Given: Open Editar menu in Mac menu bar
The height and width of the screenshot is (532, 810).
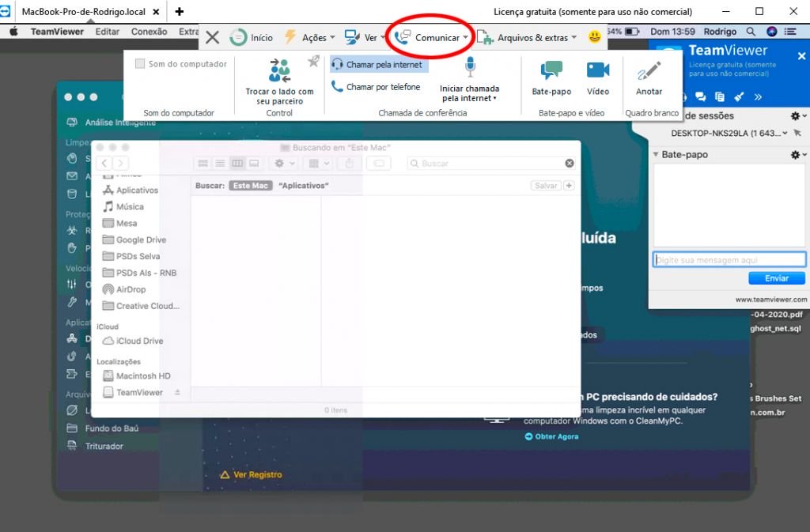Looking at the screenshot, I should point(107,32).
